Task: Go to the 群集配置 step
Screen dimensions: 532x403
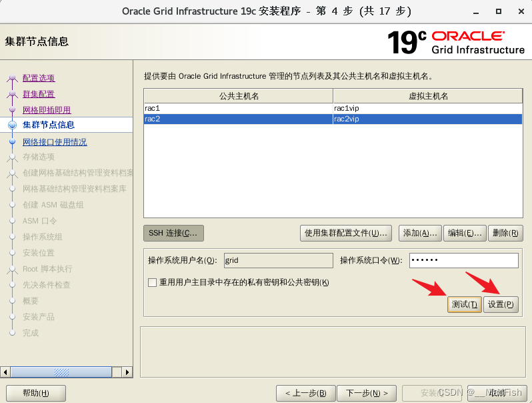Action: click(39, 94)
